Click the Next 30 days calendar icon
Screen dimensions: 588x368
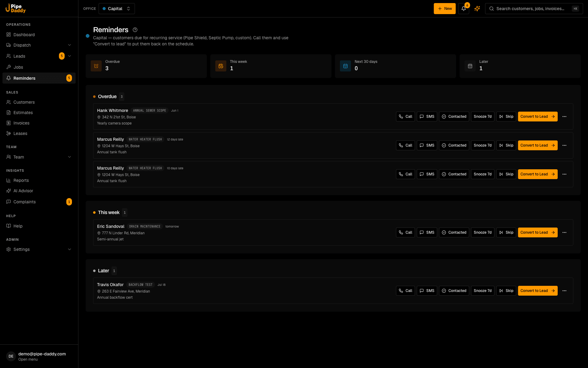(x=345, y=66)
